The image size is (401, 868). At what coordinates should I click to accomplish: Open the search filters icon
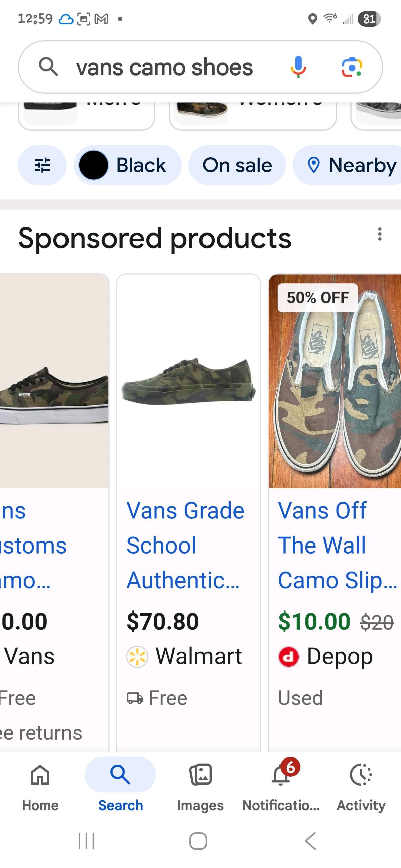click(x=42, y=165)
